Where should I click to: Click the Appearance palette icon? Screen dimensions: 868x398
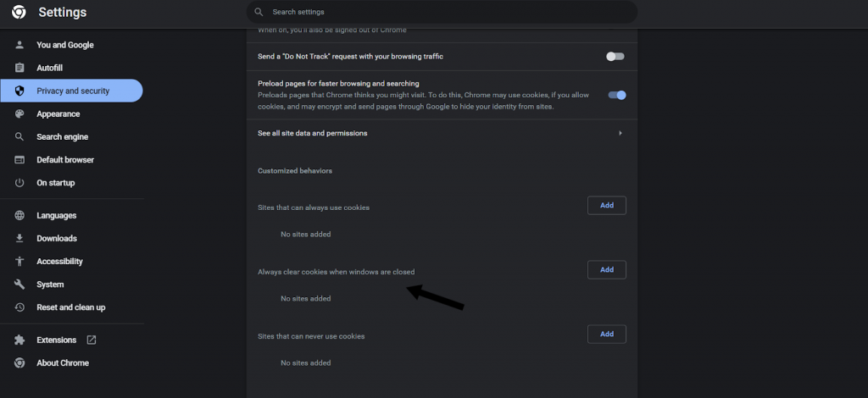(x=19, y=114)
